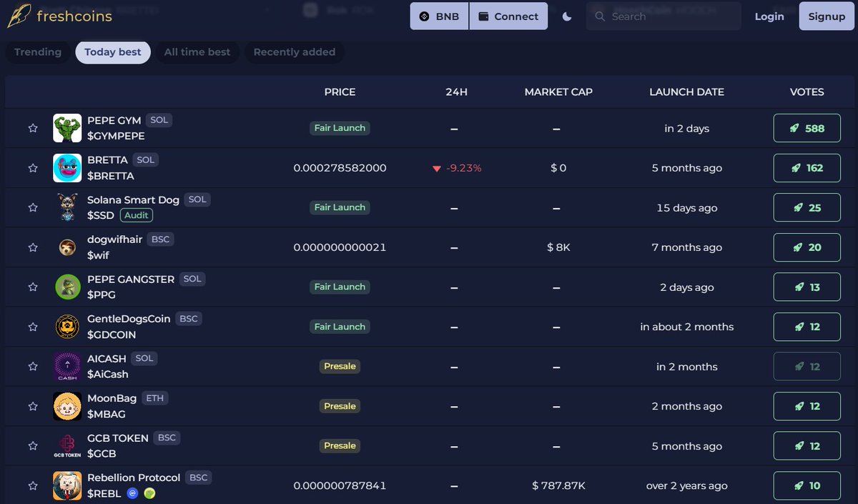
Task: Toggle dark mode moon icon
Action: coord(567,16)
